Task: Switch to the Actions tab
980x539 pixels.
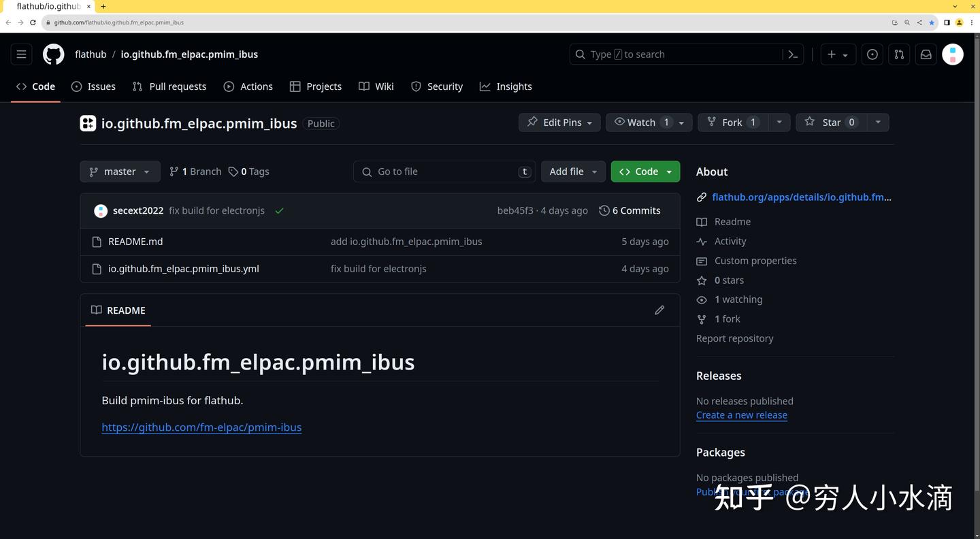Action: [x=256, y=86]
